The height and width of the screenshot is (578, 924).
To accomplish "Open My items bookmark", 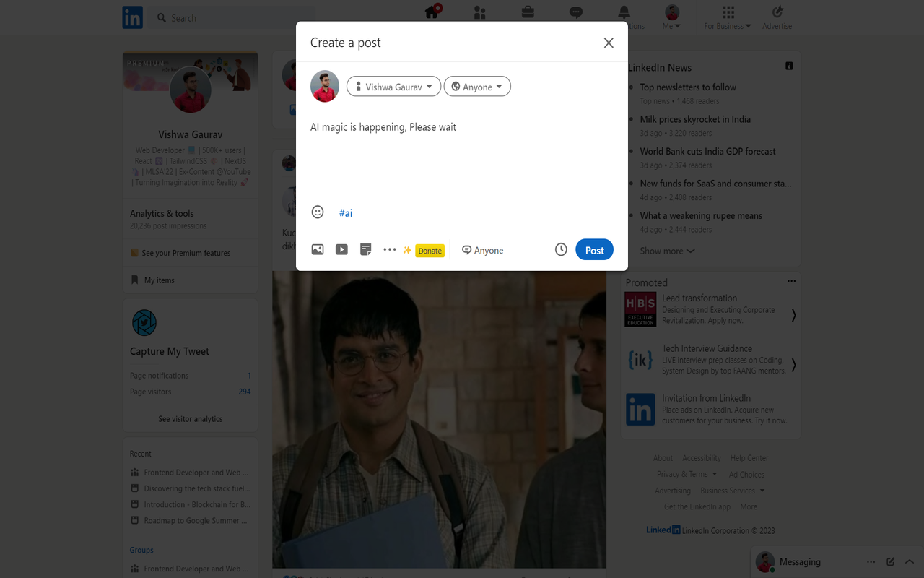I will 153,280.
